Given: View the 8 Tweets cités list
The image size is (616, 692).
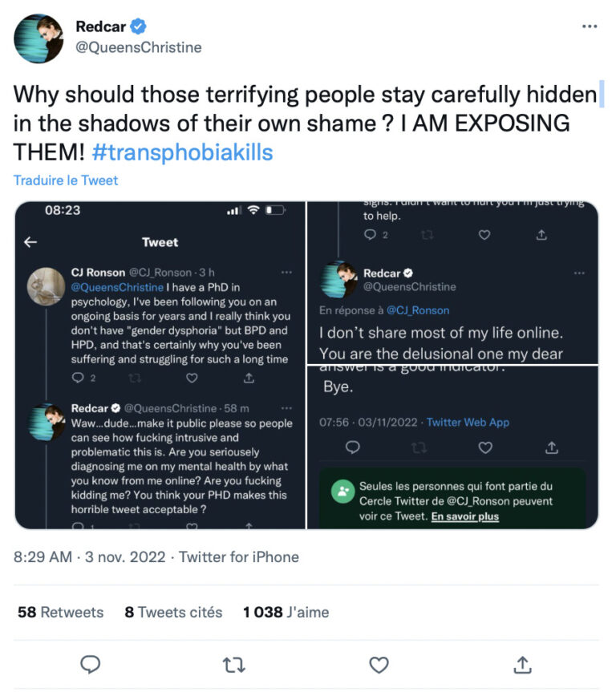Looking at the screenshot, I should click(x=173, y=612).
